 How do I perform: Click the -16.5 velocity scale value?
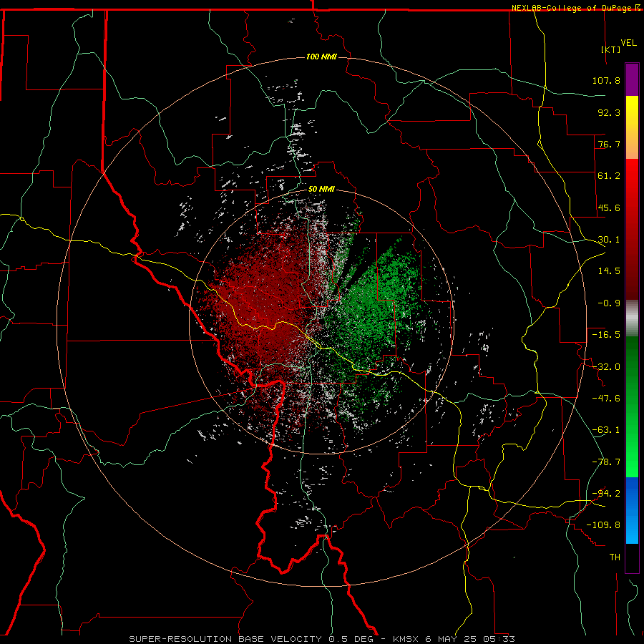606,335
